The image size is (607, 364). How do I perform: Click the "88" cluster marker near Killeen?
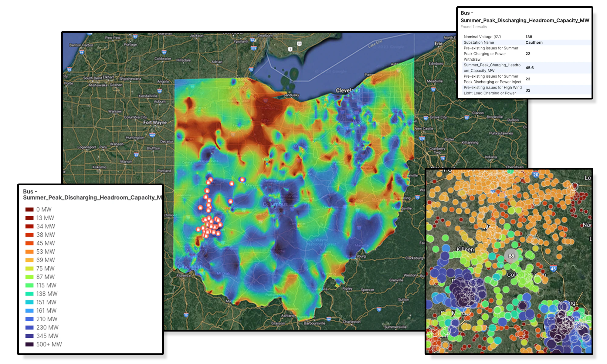[511, 256]
